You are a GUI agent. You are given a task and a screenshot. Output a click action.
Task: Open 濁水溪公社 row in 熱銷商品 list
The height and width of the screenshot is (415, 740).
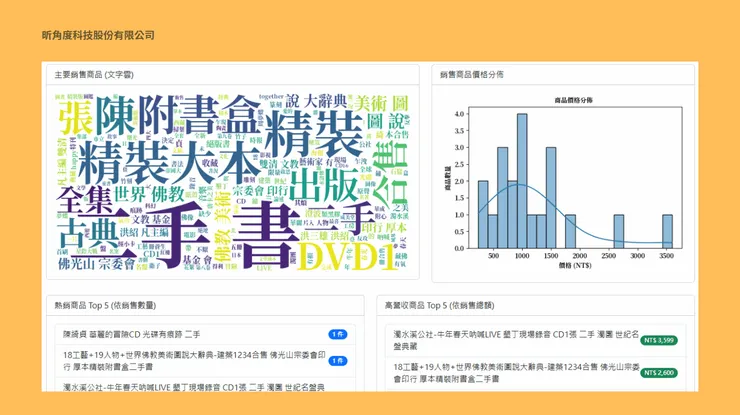coord(205,385)
